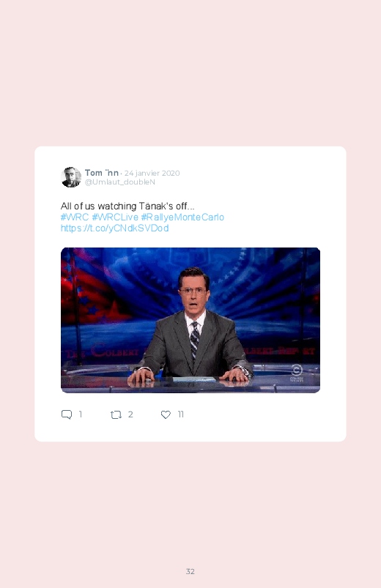Click the like count 11

click(180, 414)
